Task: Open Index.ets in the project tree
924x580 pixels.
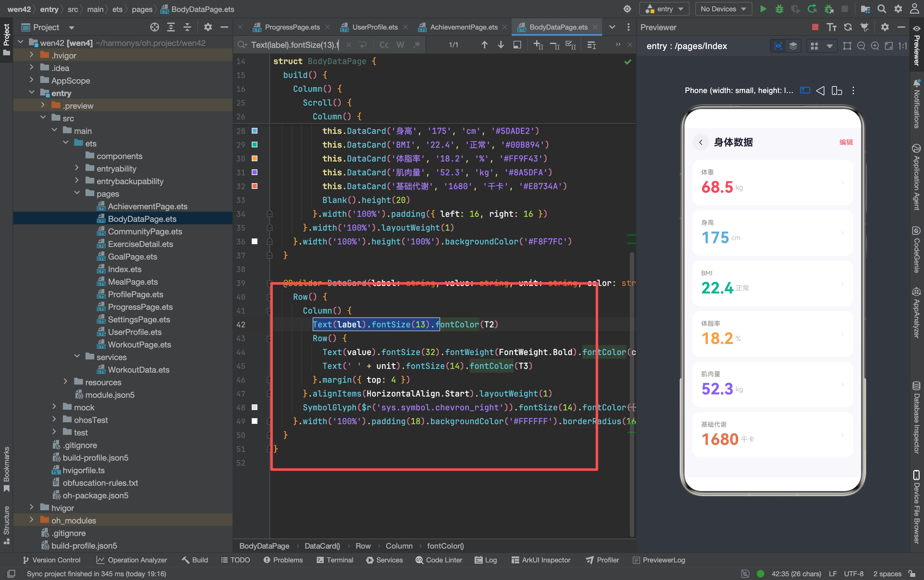Action: click(x=125, y=269)
